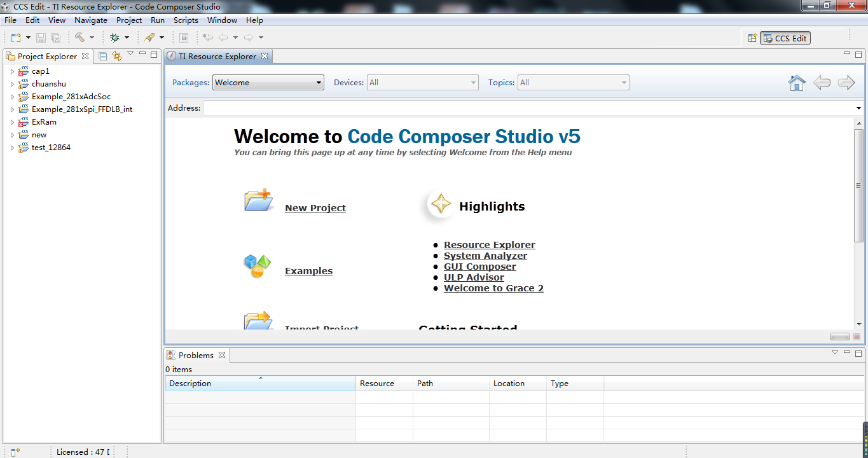Click the Home icon in Resource Explorer
The height and width of the screenshot is (458, 868).
[796, 83]
